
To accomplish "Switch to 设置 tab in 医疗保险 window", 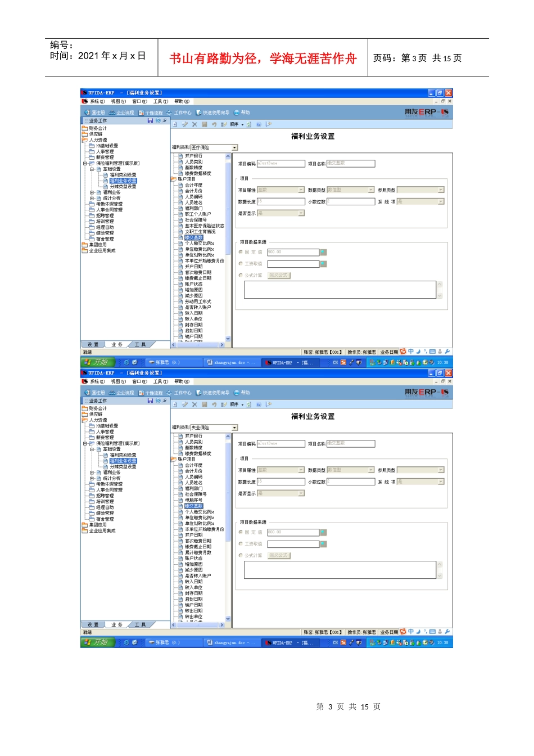I will pyautogui.click(x=93, y=344).
